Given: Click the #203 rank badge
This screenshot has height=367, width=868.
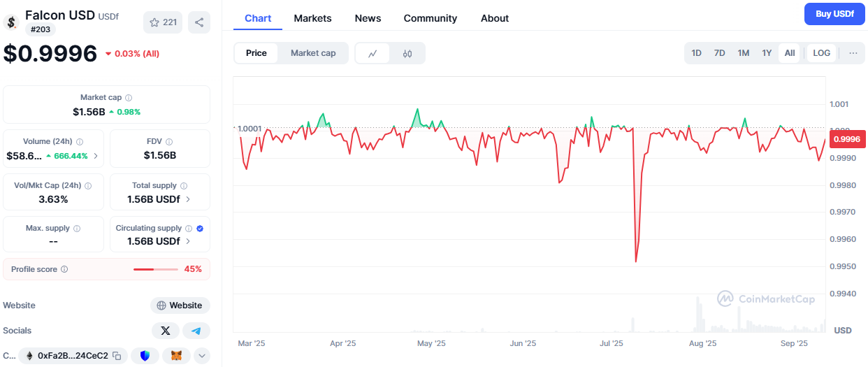Looking at the screenshot, I should (x=40, y=29).
